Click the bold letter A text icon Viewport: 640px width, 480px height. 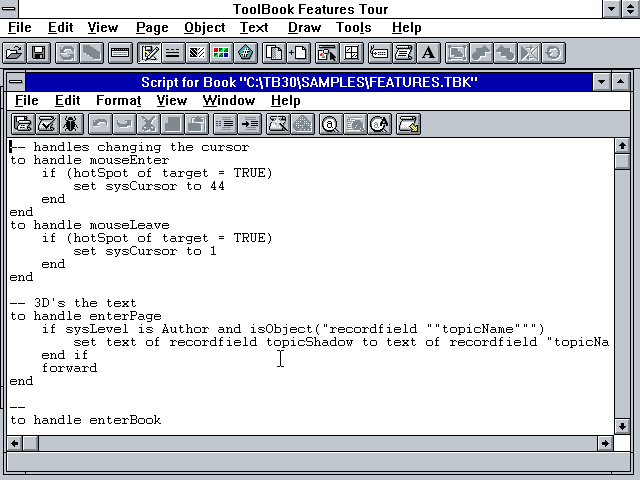(429, 52)
